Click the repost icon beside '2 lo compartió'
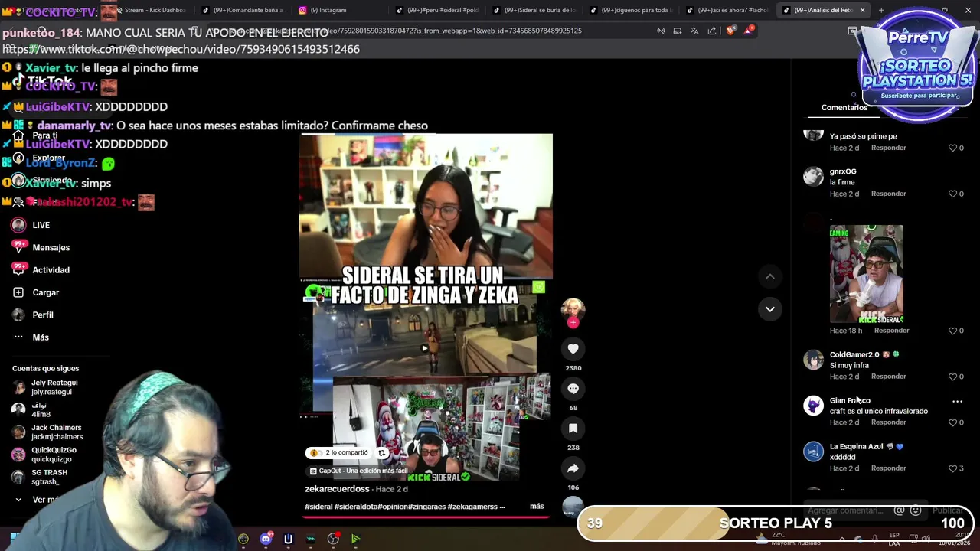Image resolution: width=980 pixels, height=551 pixels. [x=381, y=452]
